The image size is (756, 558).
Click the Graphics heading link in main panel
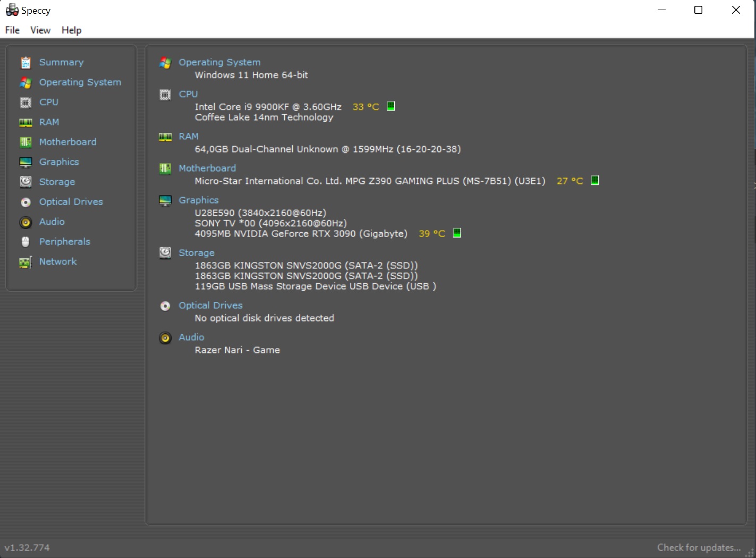(199, 200)
